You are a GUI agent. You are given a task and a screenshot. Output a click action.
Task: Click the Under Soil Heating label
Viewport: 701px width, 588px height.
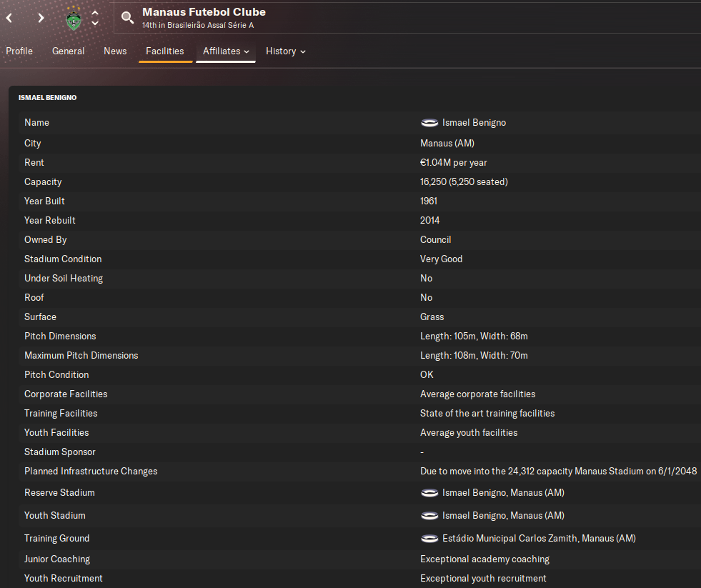pyautogui.click(x=64, y=278)
